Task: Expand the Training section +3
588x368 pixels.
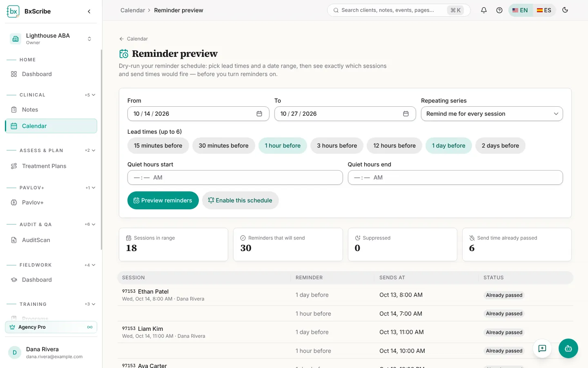Action: tap(90, 304)
